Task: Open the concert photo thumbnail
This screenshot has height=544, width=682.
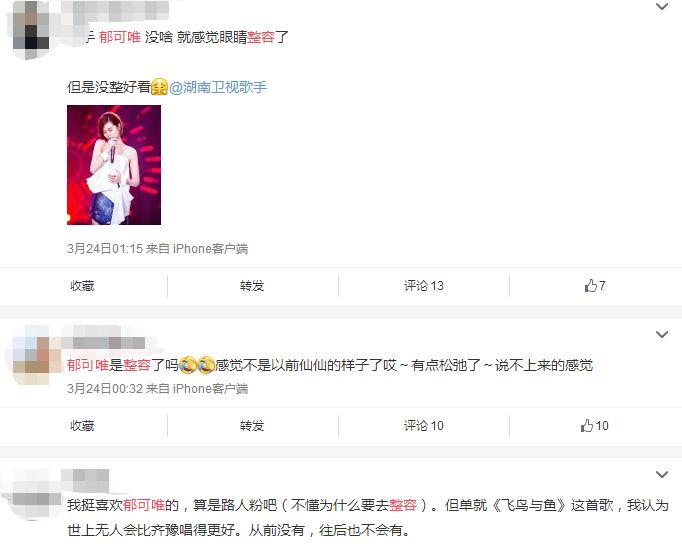Action: click(x=114, y=165)
